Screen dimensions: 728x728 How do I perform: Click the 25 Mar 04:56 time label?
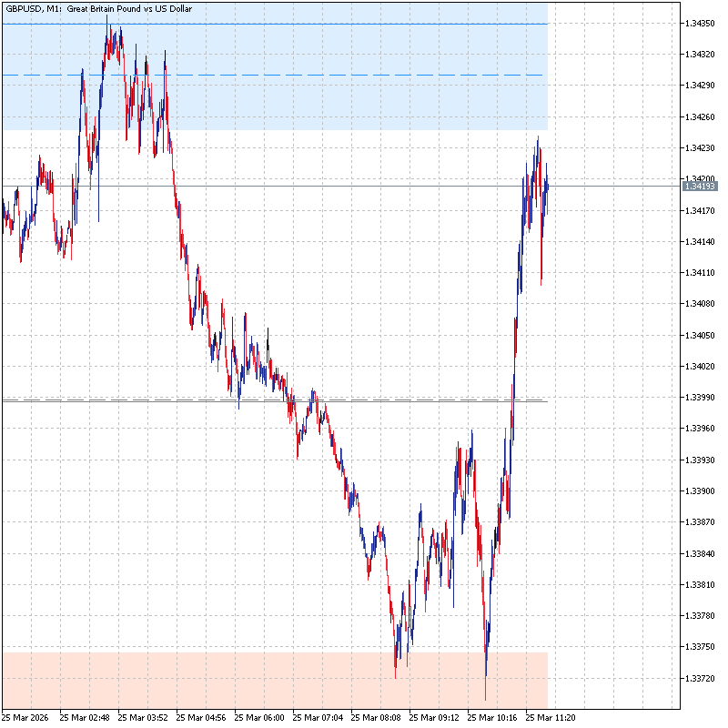click(201, 717)
